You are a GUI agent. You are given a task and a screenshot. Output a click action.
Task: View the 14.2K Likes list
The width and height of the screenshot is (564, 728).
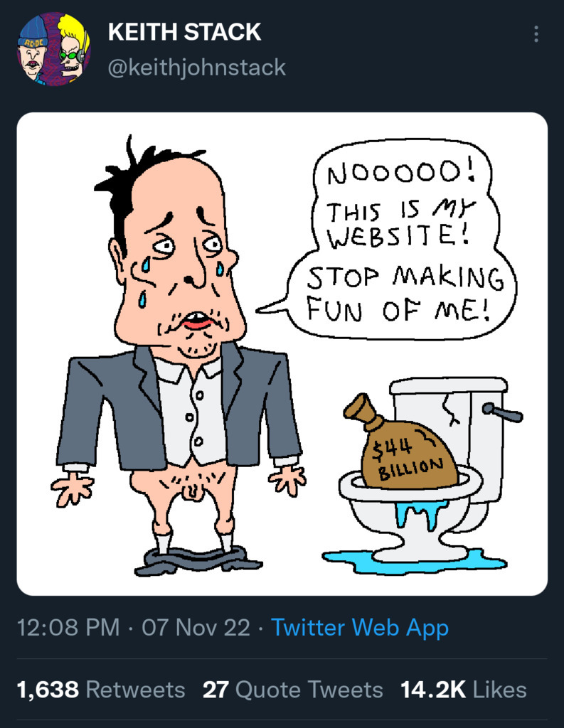pos(463,690)
